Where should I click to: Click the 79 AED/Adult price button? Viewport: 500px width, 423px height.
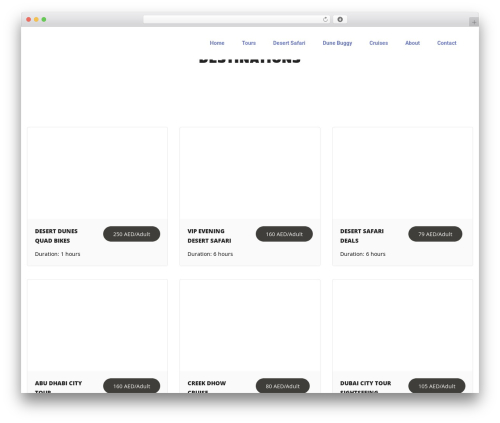(x=435, y=234)
